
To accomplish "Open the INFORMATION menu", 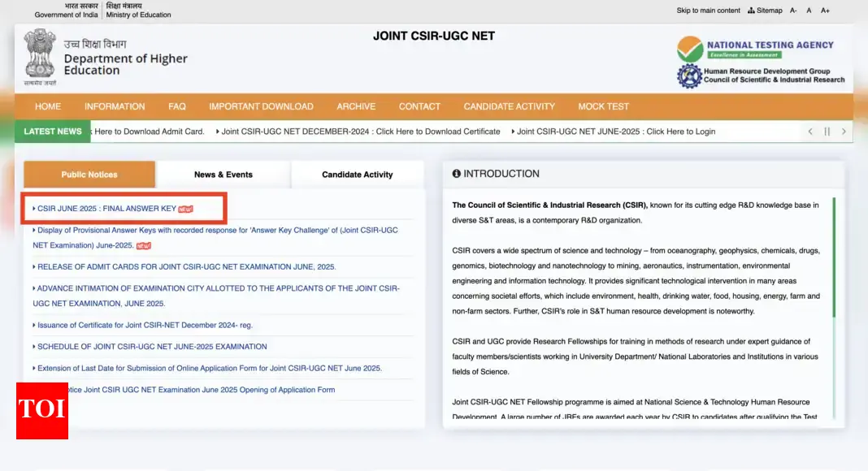I will point(115,106).
